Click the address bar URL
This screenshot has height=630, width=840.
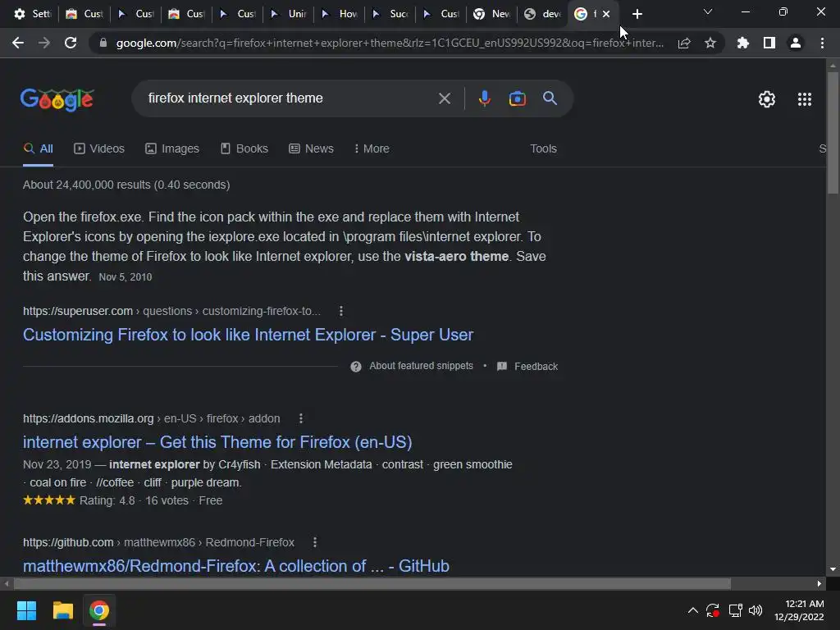click(x=390, y=43)
